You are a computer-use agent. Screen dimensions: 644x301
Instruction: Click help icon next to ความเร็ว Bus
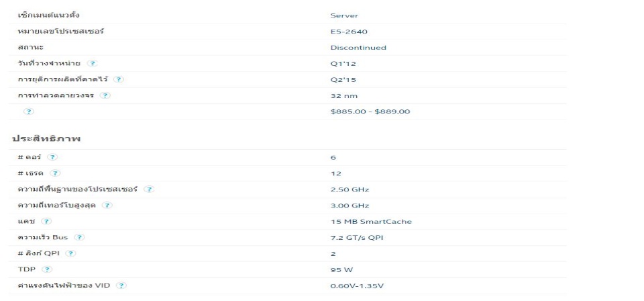tap(79, 237)
